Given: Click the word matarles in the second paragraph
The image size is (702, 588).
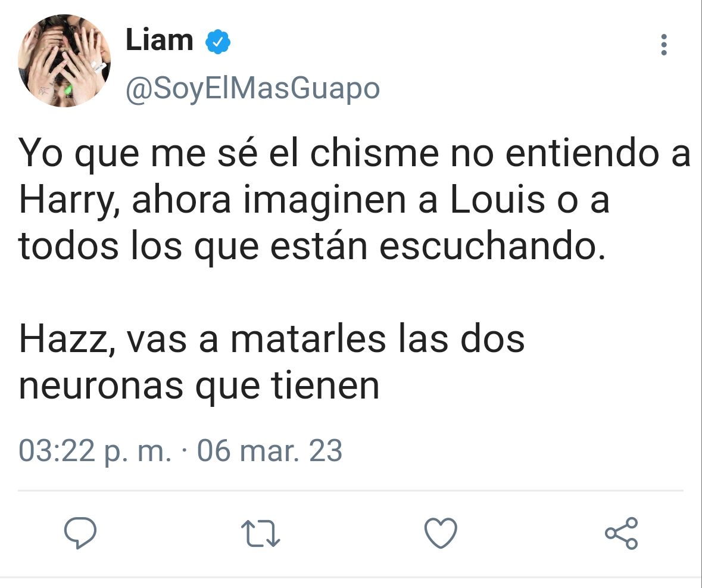Looking at the screenshot, I should (308, 339).
